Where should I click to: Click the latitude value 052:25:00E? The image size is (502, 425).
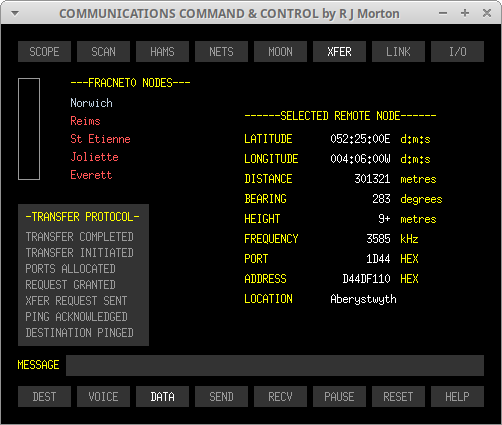pos(360,139)
